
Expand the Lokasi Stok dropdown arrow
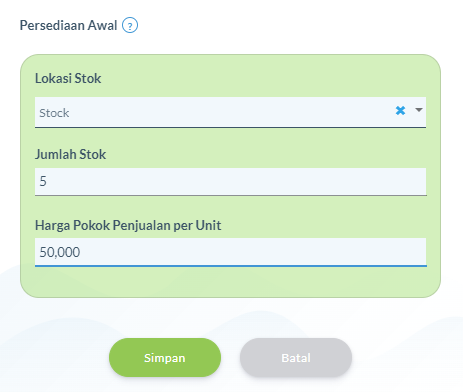click(419, 110)
